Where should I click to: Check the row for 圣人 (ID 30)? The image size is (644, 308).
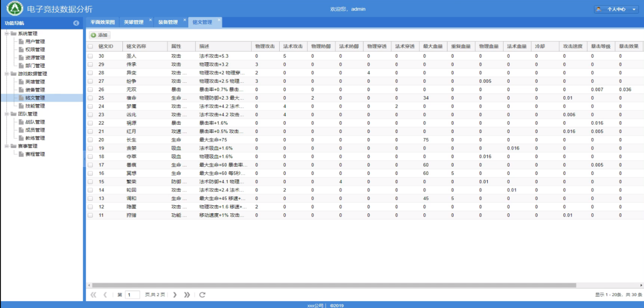(x=90, y=56)
